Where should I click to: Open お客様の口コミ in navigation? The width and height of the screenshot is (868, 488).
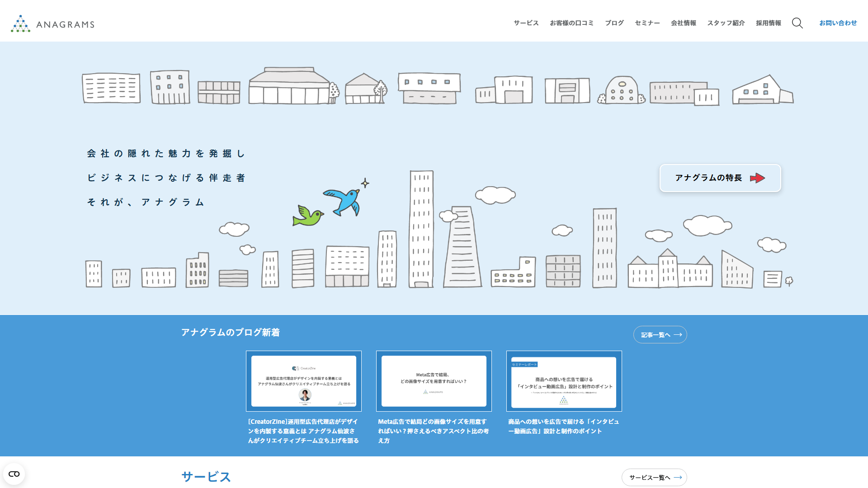tap(571, 23)
